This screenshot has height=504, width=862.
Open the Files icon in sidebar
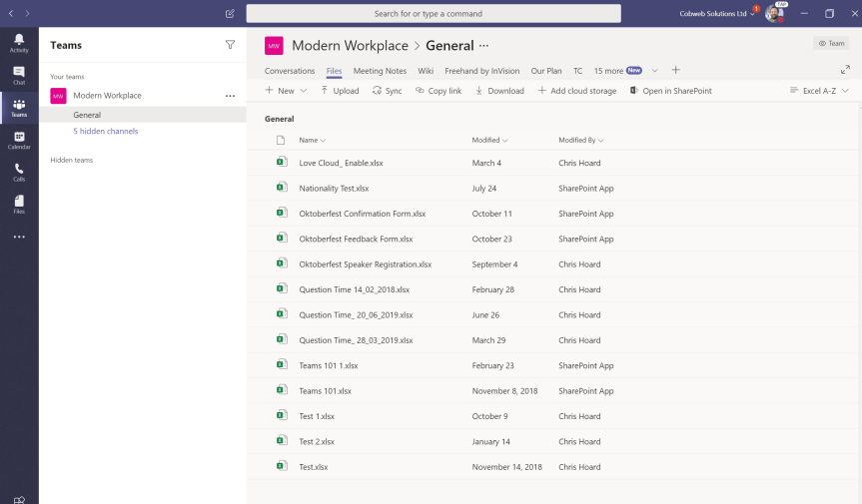19,204
